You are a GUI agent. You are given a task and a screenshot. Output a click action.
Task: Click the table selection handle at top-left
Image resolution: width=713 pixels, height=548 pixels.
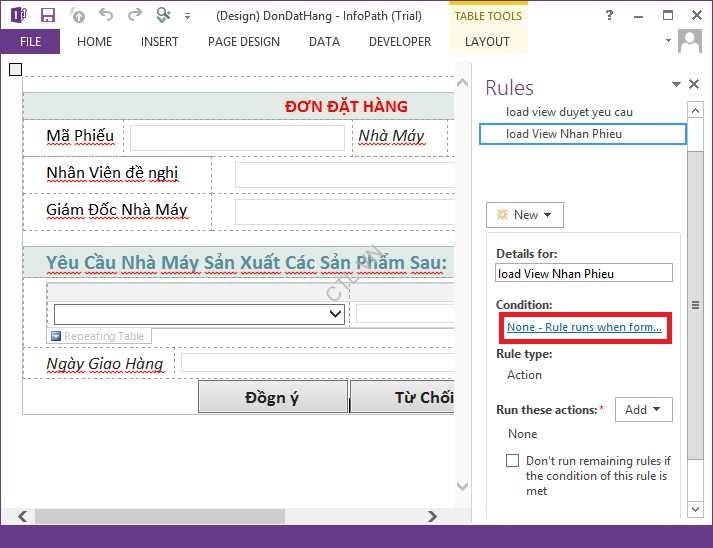(x=15, y=69)
